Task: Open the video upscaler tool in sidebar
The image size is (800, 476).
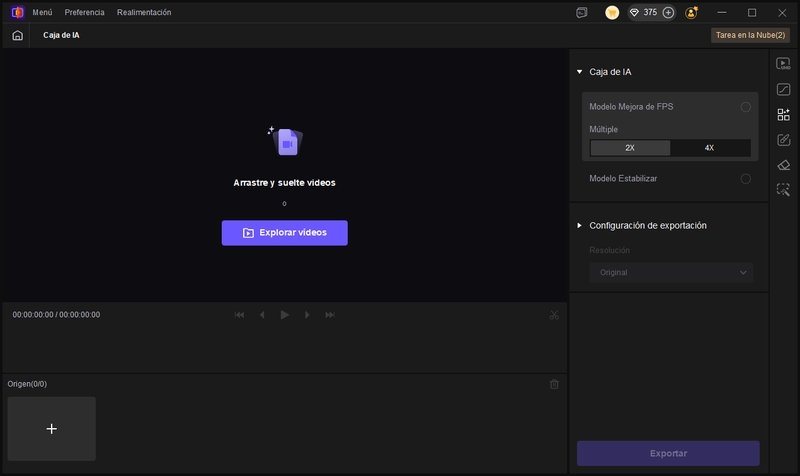Action: click(784, 64)
